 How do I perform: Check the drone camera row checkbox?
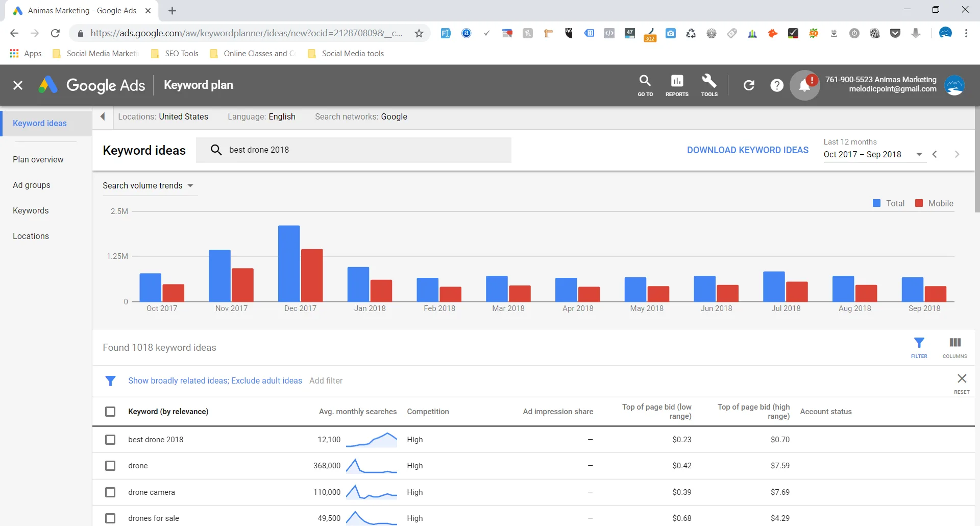(x=110, y=492)
